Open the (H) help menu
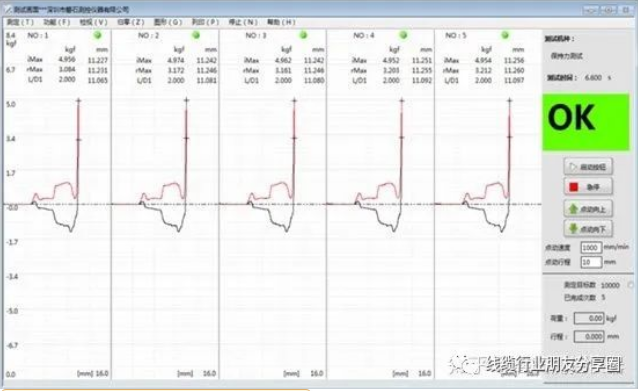639x391 pixels. (x=281, y=22)
